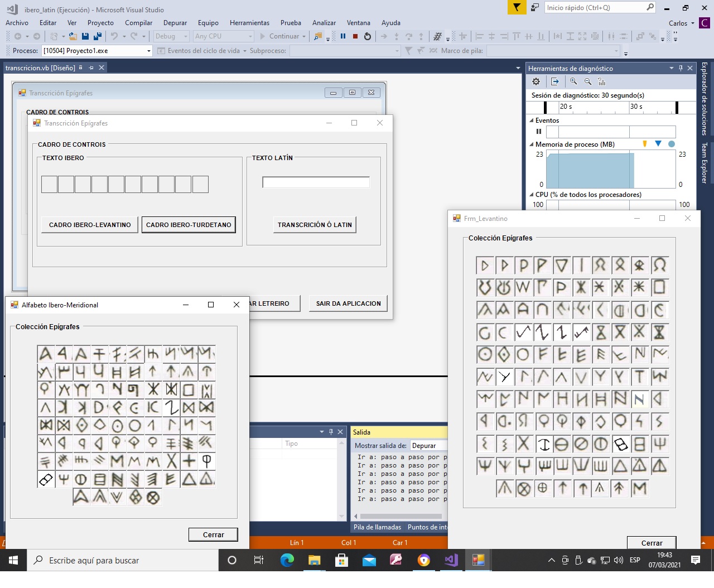Collapse the CPU section in diagnostic tools
Screen dimensions: 714x588
tap(531, 195)
